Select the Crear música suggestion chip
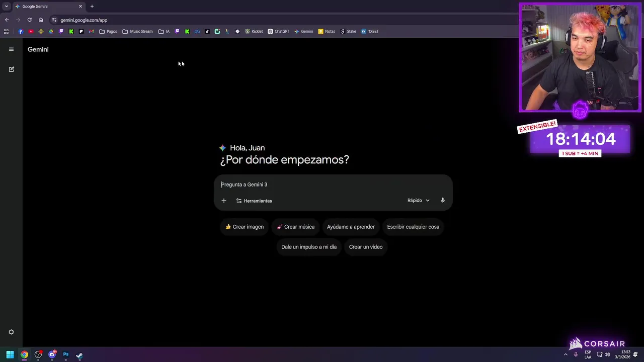Image resolution: width=644 pixels, height=362 pixels. tap(296, 227)
